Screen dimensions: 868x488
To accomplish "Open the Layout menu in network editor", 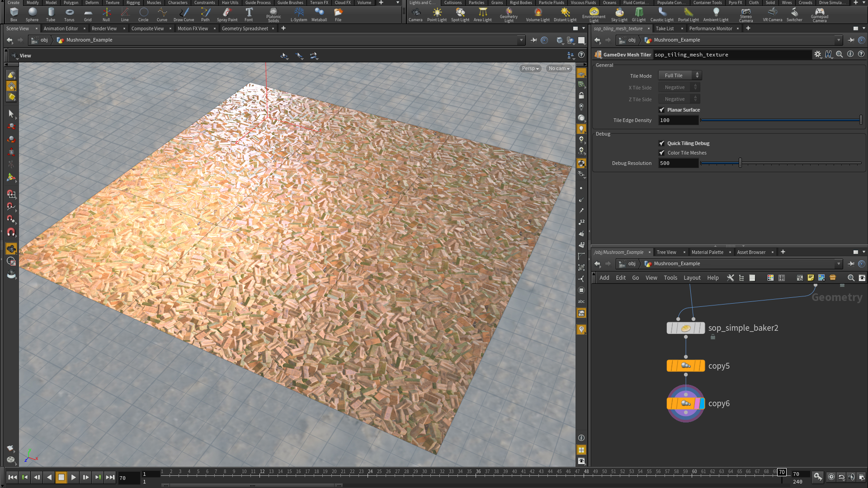I will coord(692,278).
